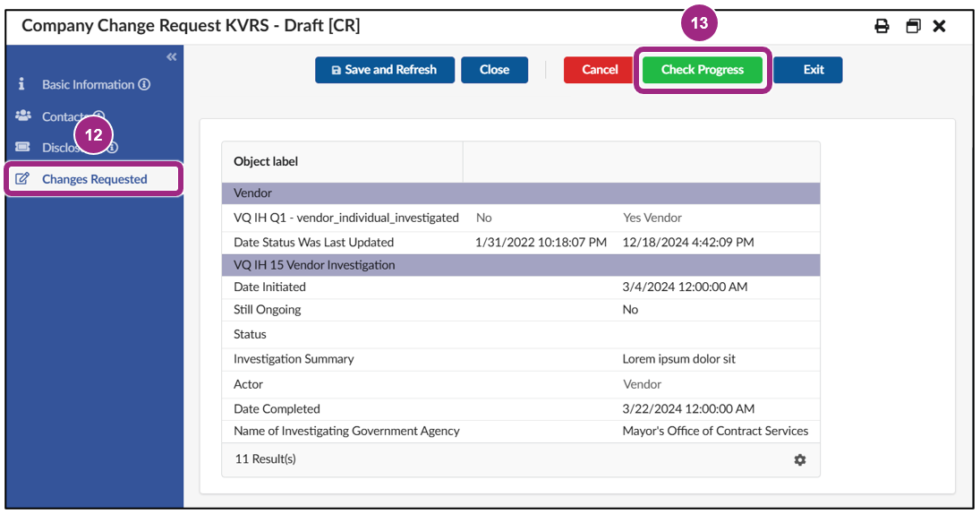
Task: Click the printer icon in title bar
Action: pyautogui.click(x=882, y=26)
